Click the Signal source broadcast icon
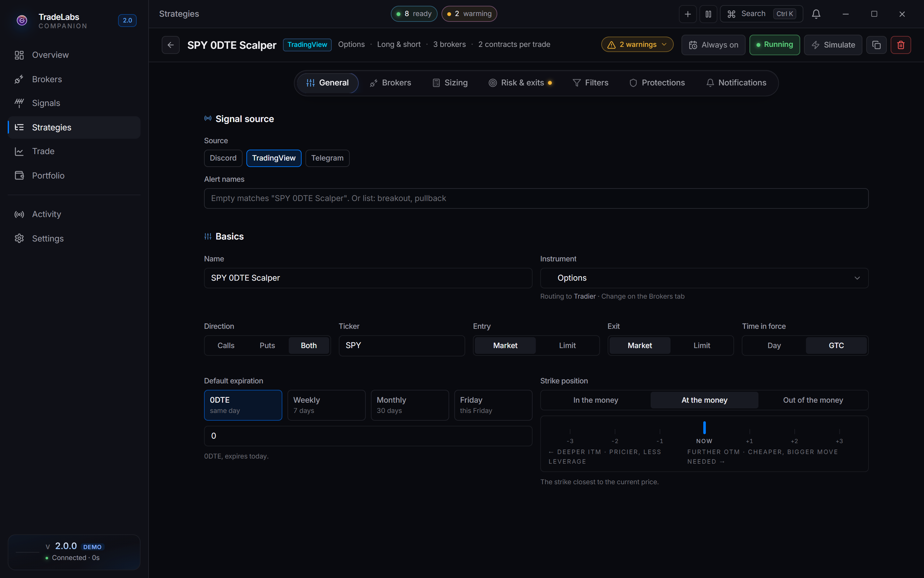 (x=208, y=118)
